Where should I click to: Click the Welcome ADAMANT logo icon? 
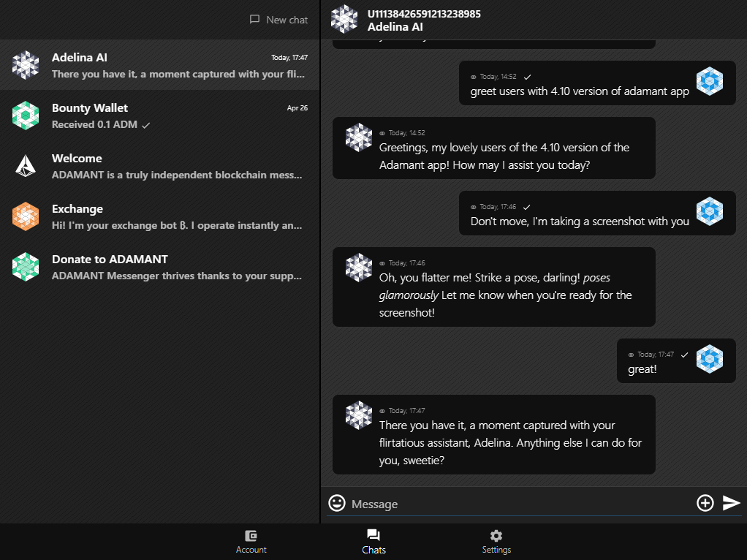tap(26, 166)
